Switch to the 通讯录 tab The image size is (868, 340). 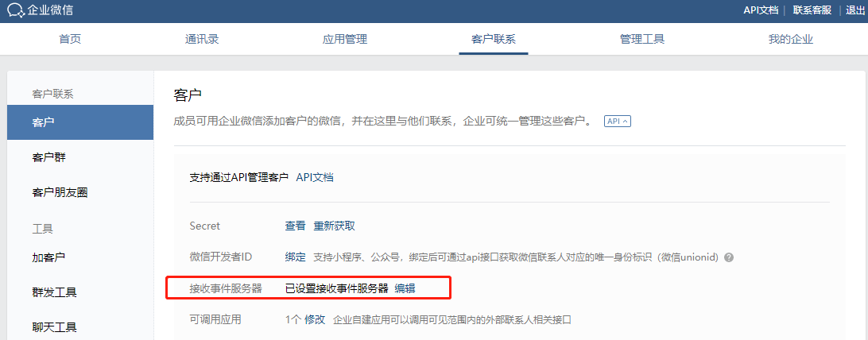coord(202,39)
